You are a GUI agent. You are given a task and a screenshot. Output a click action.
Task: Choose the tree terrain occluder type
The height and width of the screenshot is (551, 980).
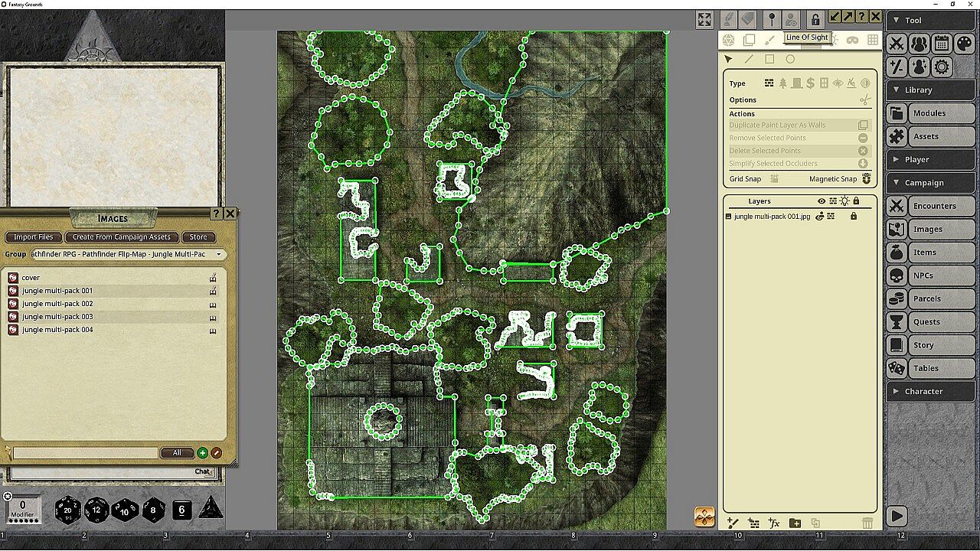[782, 83]
